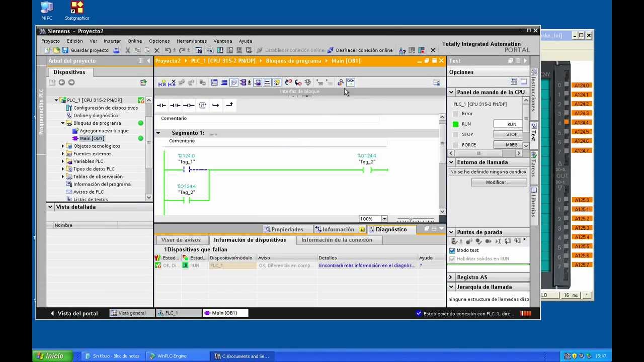Click the editor zoom slider
Screen dimensions: 644x362
(x=415, y=219)
